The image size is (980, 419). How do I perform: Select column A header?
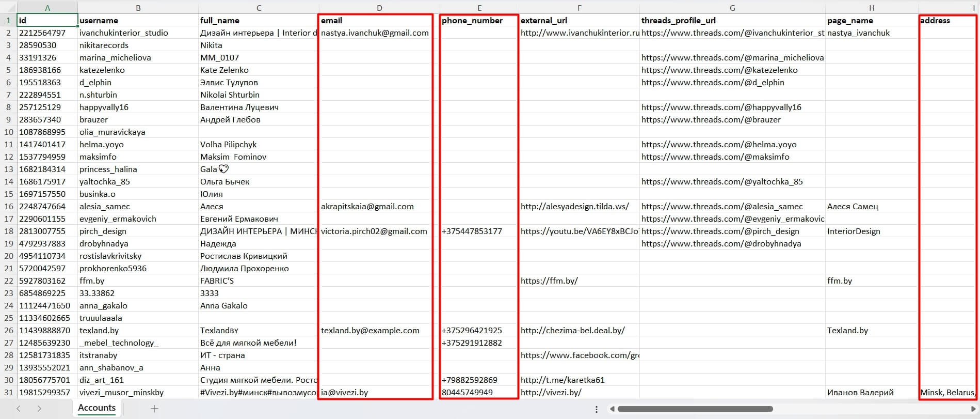point(47,8)
